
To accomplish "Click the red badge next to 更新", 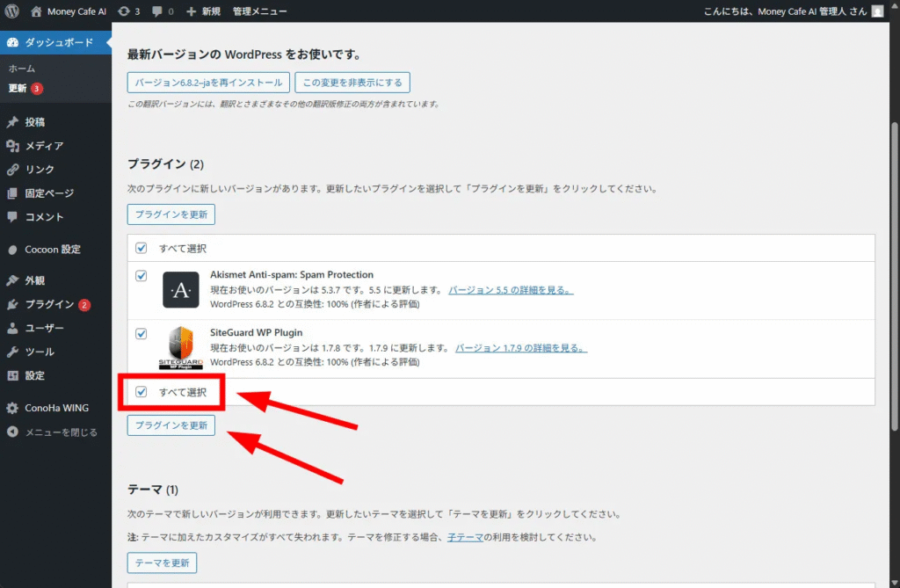I will [x=37, y=89].
